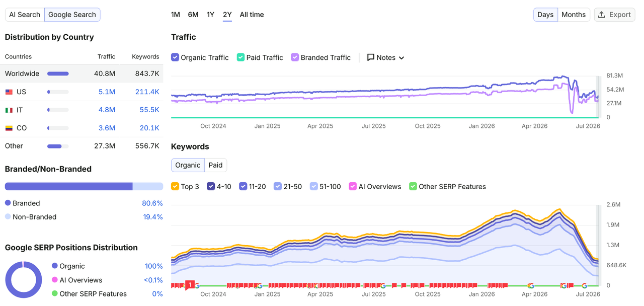The height and width of the screenshot is (306, 644).
Task: Select the Organic keywords tab
Action: (188, 165)
